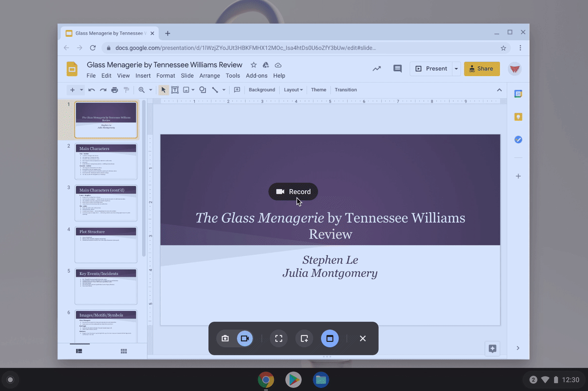The height and width of the screenshot is (391, 588).
Task: Select slide 4 Plot Structure thumbnail
Action: point(106,244)
